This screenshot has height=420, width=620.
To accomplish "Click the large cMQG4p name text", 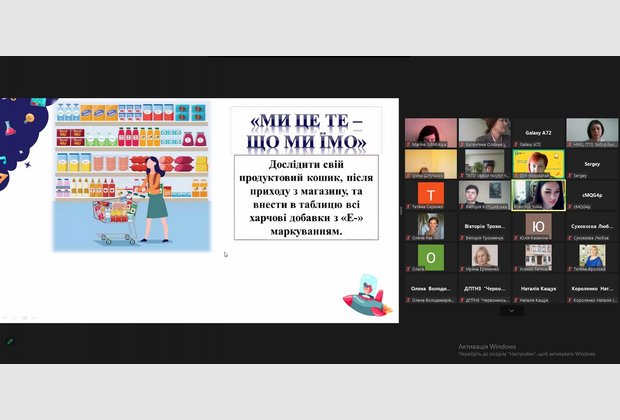I will point(592,195).
